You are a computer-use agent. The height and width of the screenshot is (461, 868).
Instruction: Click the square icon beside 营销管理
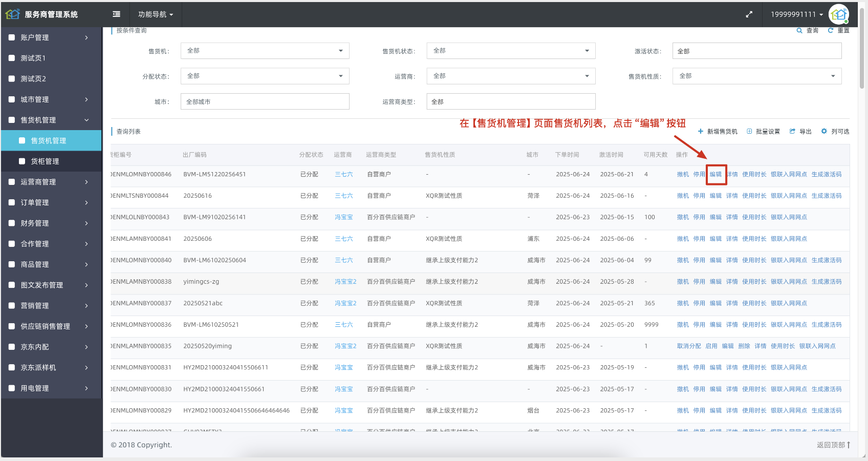coord(12,306)
